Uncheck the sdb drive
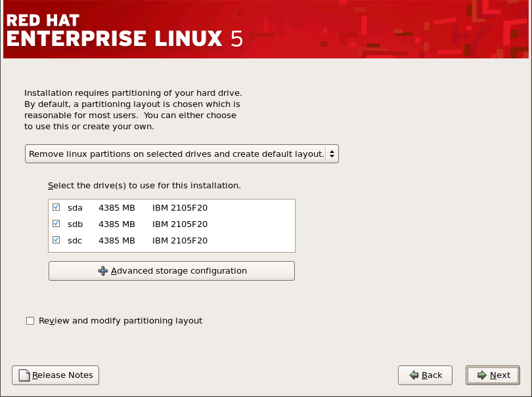The width and height of the screenshot is (532, 397). (x=56, y=224)
